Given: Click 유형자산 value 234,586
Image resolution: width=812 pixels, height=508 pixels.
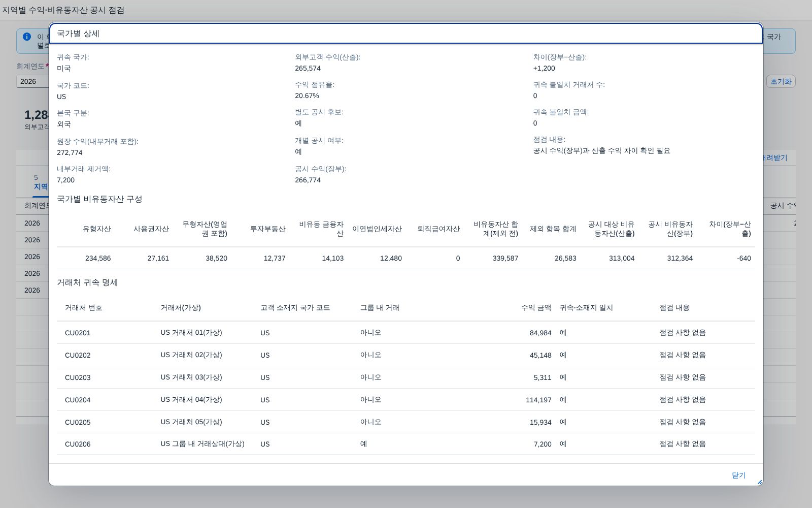Looking at the screenshot, I should click(98, 258).
